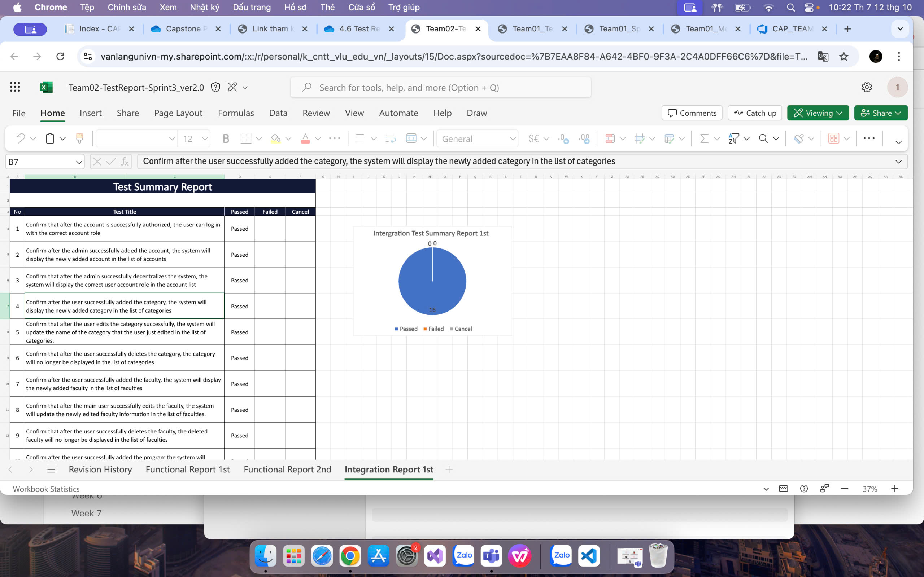Open the Excel app launcher grid
The width and height of the screenshot is (924, 577).
(15, 87)
